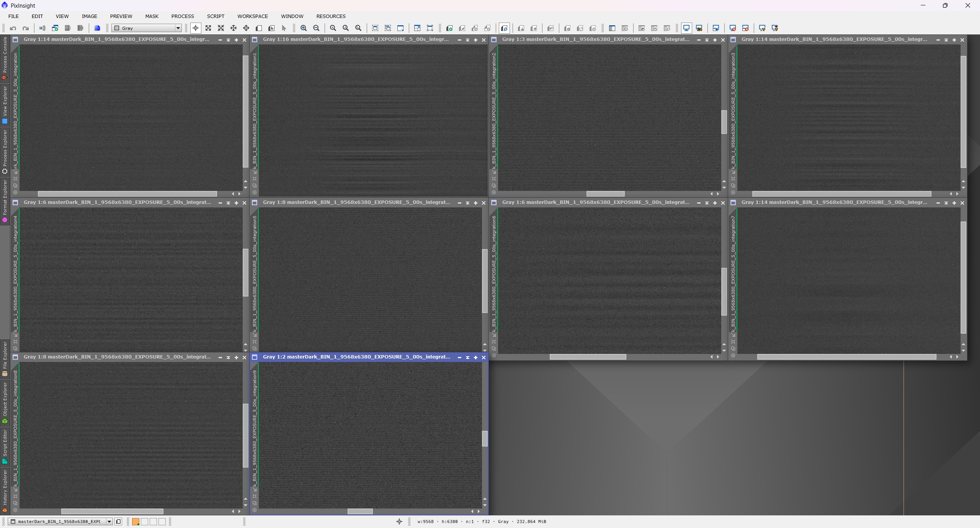The image size is (980, 528).
Task: Open the File Explorer side tab
Action: click(5, 359)
